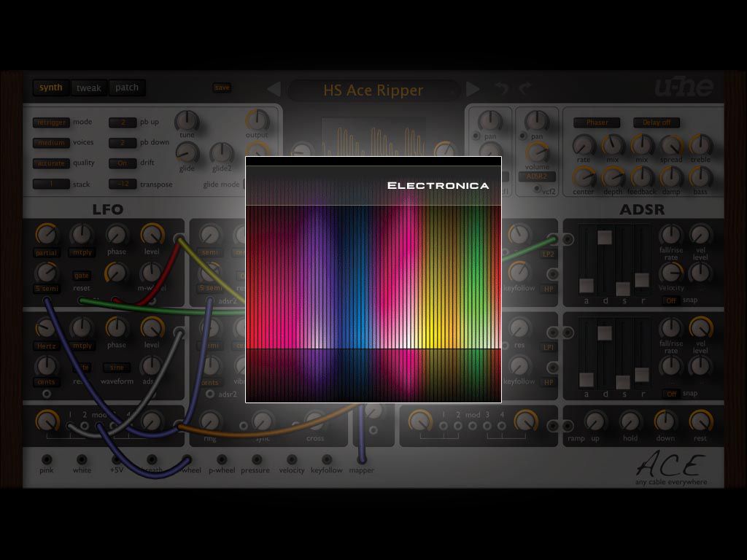Viewport: 747px width, 560px height.
Task: Click the mapper output socket
Action: pos(362,459)
